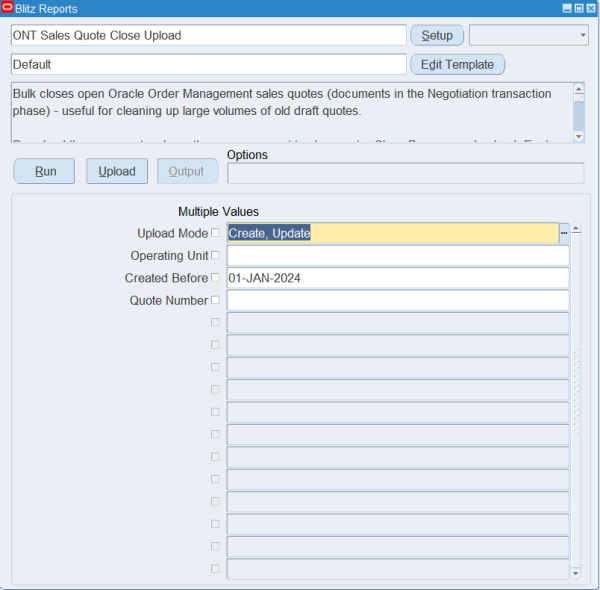Screen dimensions: 600x590
Task: Click the description text beginning Bulk closes
Action: coord(282,102)
